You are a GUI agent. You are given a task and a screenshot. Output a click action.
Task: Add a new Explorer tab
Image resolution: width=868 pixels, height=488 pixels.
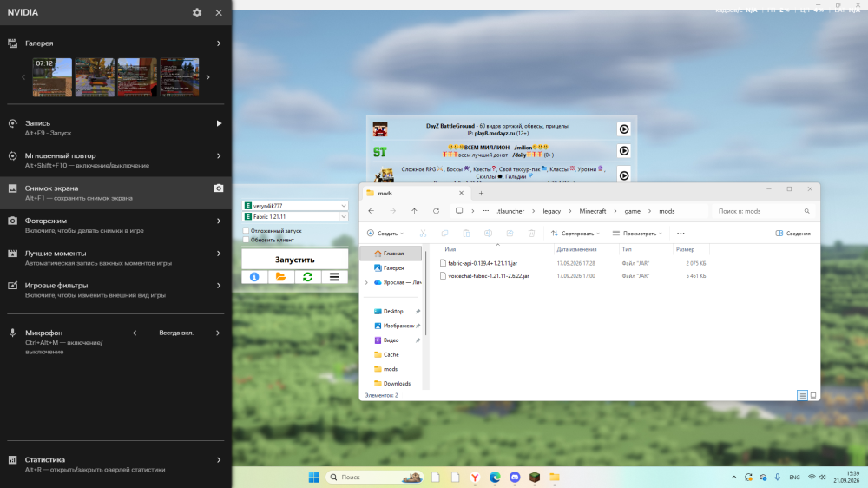(x=481, y=193)
